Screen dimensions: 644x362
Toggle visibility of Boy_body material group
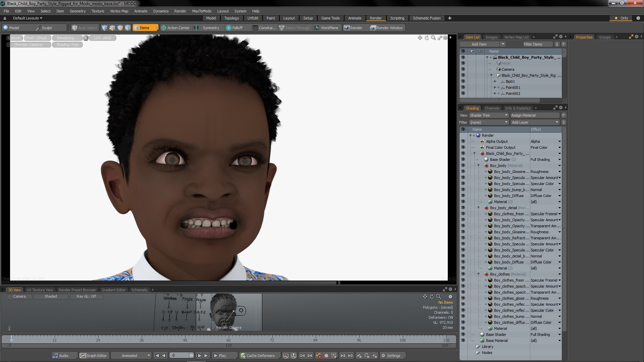(463, 166)
